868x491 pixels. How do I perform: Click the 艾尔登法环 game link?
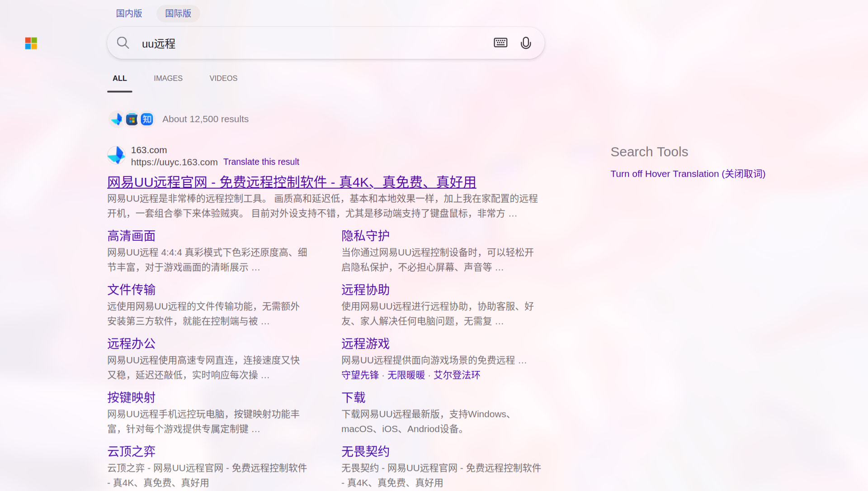click(457, 375)
